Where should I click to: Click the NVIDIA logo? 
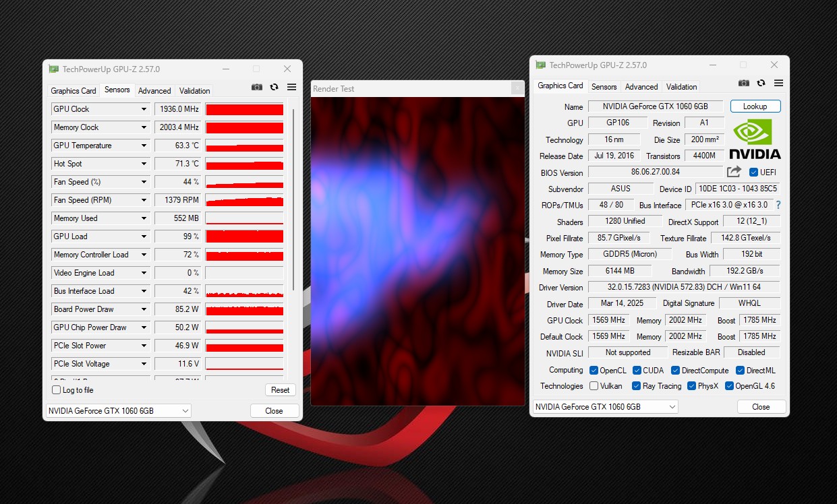pos(755,139)
